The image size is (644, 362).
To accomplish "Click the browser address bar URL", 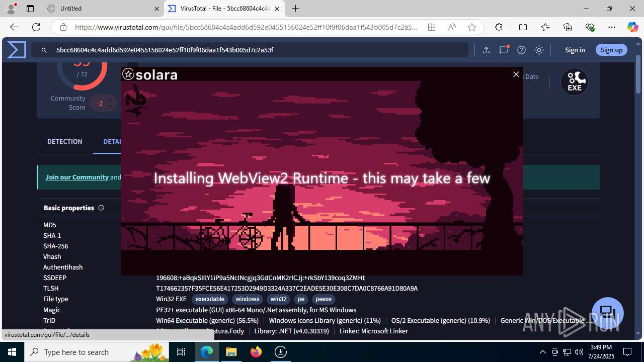I will tap(246, 27).
